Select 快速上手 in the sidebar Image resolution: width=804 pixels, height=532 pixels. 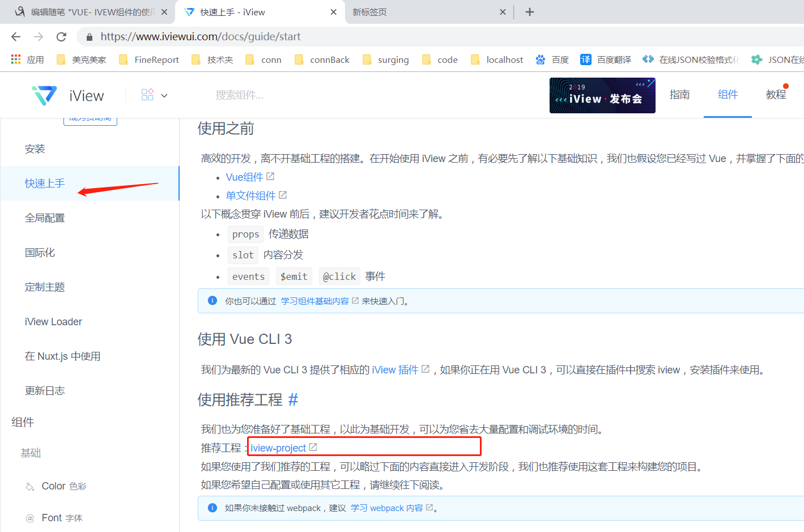90,183
